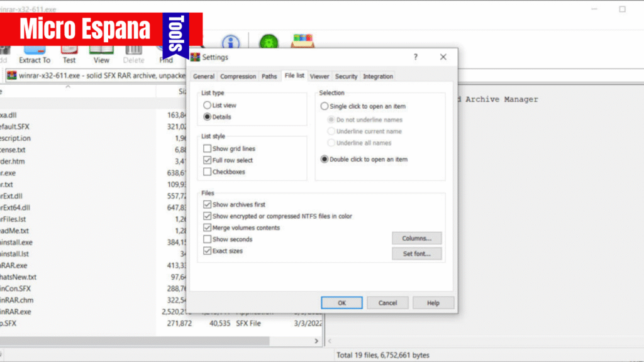Click the archive icon in the address bar
Screen dimensions: 644x362
point(11,75)
